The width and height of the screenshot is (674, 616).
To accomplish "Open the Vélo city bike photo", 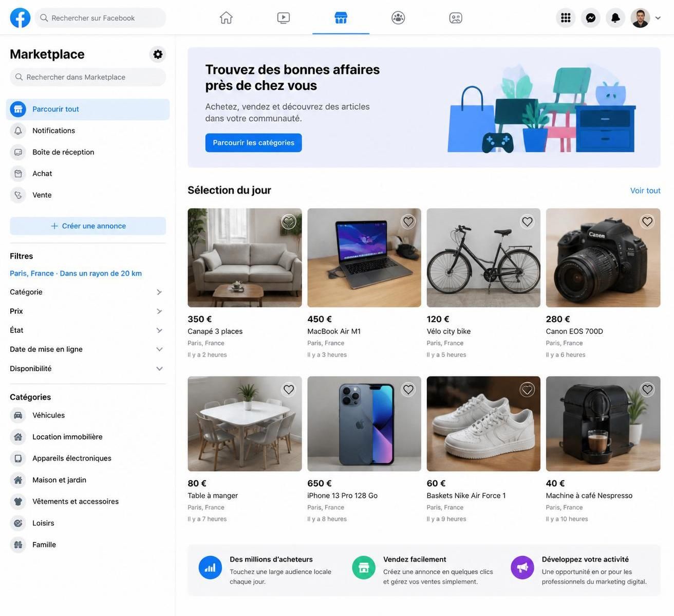I will (x=483, y=258).
